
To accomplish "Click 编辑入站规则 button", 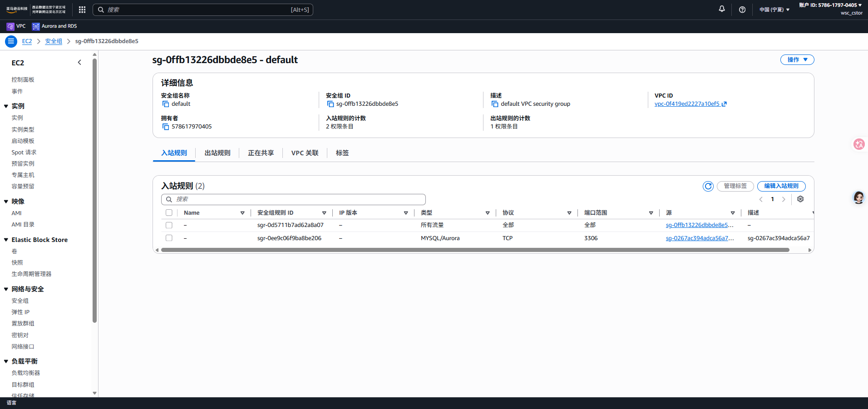I will point(781,186).
